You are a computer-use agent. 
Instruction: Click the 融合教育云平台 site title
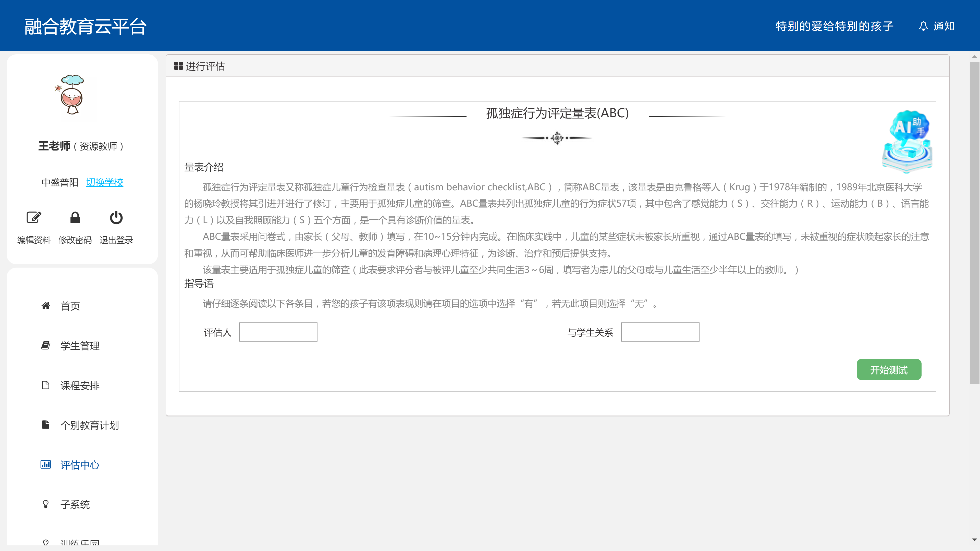click(85, 26)
